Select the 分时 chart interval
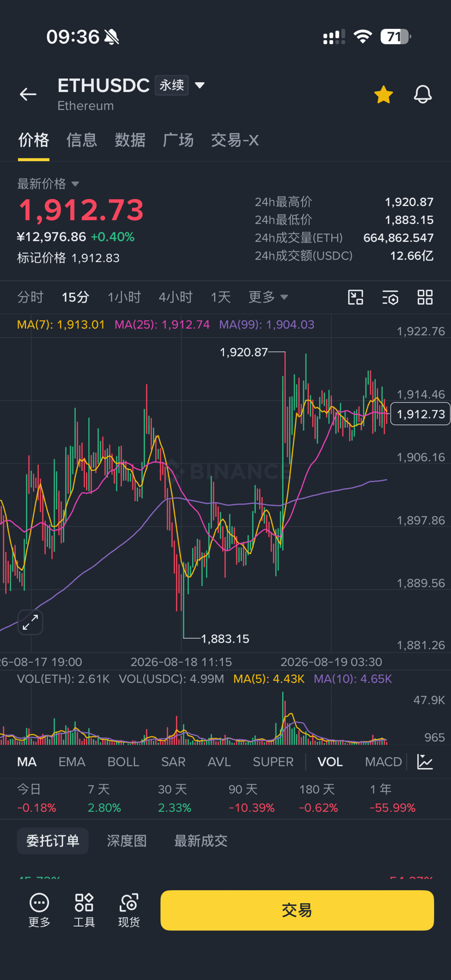This screenshot has width=451, height=980. pyautogui.click(x=30, y=297)
